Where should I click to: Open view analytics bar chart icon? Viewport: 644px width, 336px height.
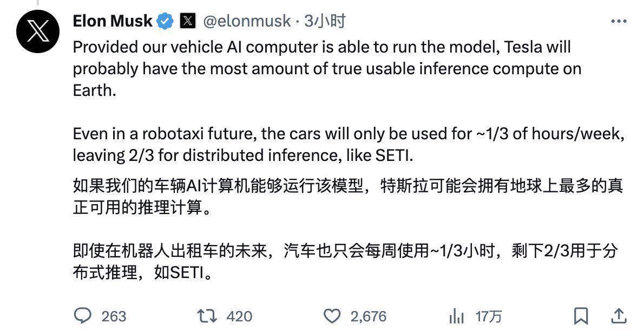tap(457, 316)
